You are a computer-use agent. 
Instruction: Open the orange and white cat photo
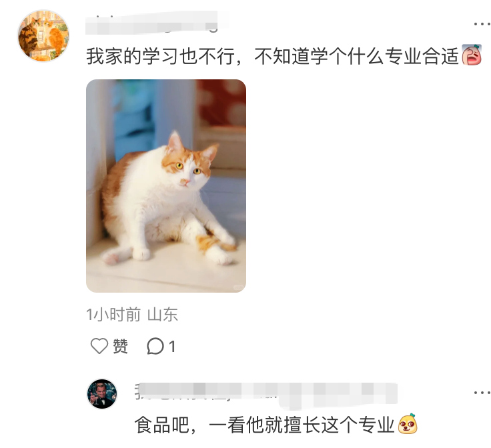click(x=166, y=186)
